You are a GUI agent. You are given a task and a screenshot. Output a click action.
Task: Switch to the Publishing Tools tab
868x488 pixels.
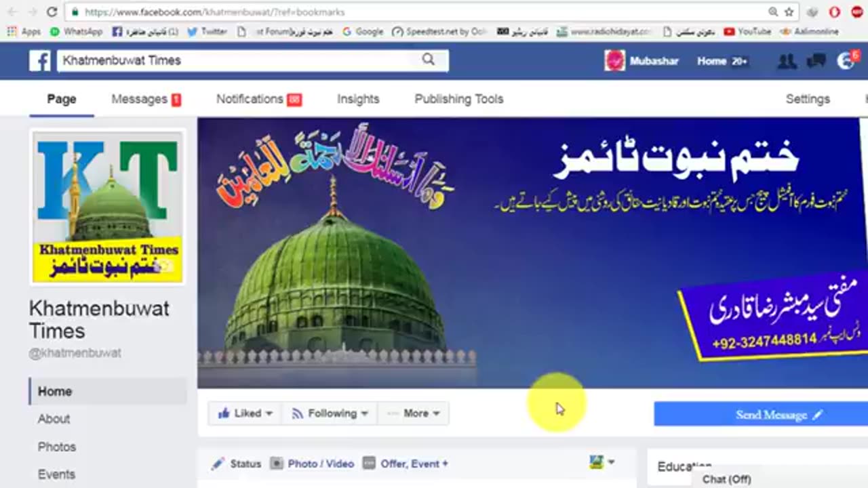tap(459, 99)
